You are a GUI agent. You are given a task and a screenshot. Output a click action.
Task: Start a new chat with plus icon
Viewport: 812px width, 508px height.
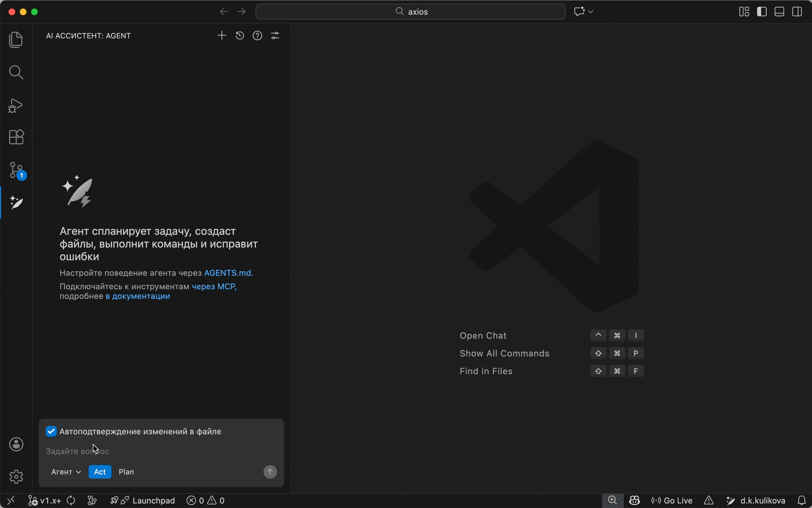222,35
